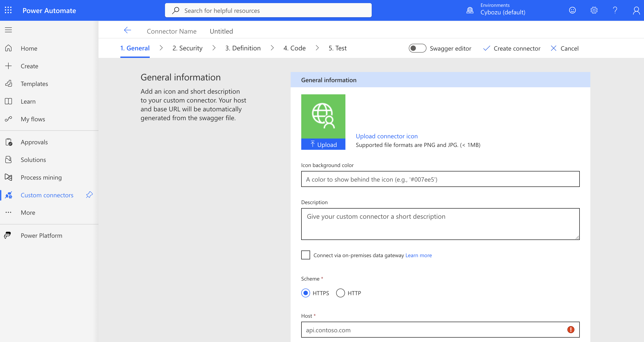644x342 pixels.
Task: Open My flows icon in sidebar
Action: click(8, 119)
